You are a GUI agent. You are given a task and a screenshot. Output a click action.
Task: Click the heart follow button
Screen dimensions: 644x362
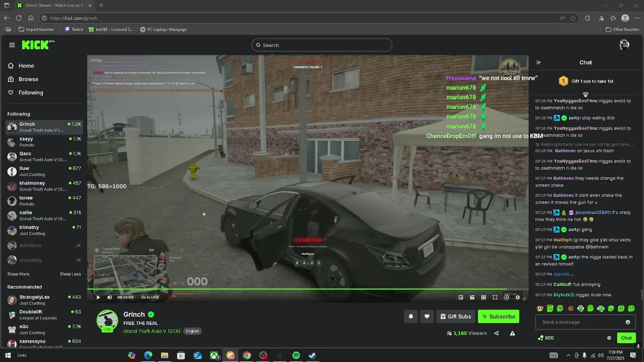click(427, 316)
